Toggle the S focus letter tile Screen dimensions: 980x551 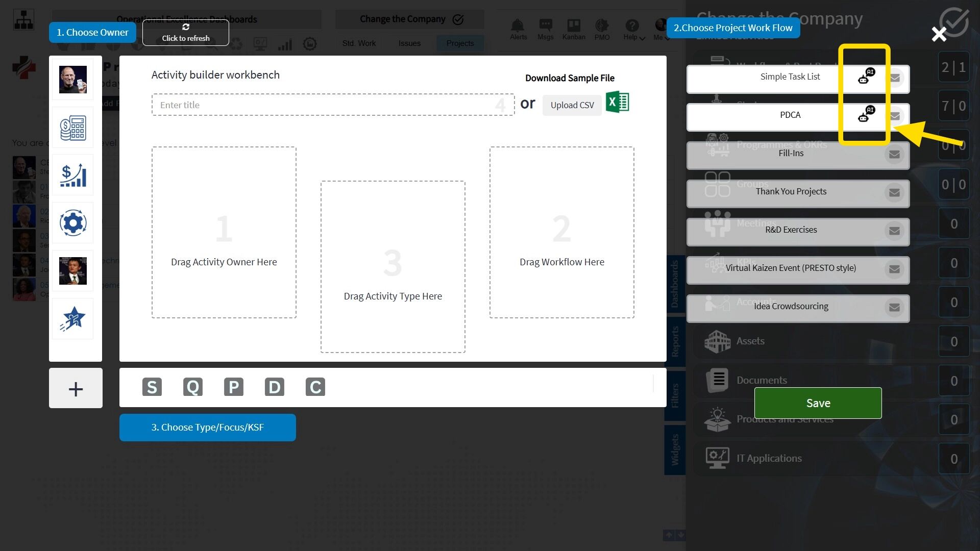(x=152, y=387)
